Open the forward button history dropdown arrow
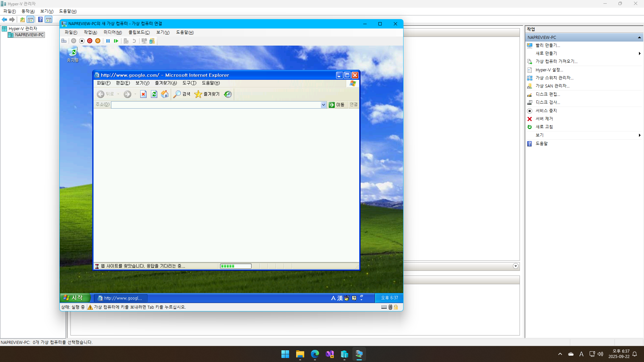The height and width of the screenshot is (362, 644). click(135, 94)
